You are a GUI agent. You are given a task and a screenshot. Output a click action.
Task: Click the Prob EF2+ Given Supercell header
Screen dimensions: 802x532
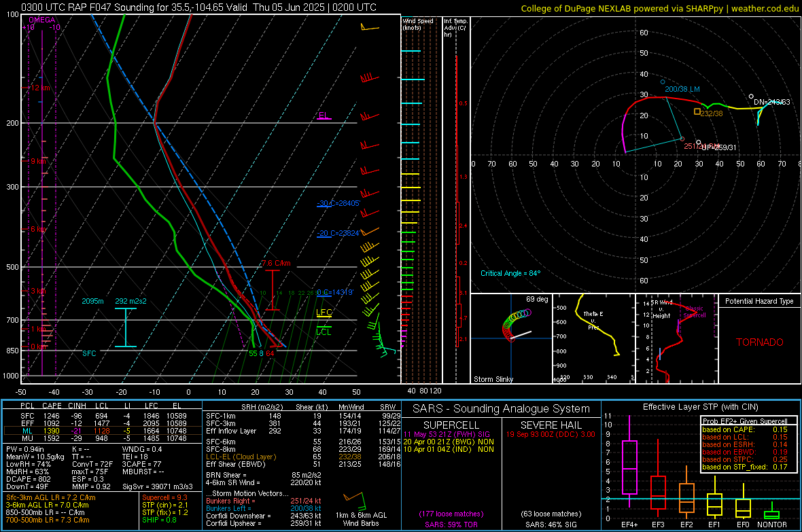coord(745,421)
